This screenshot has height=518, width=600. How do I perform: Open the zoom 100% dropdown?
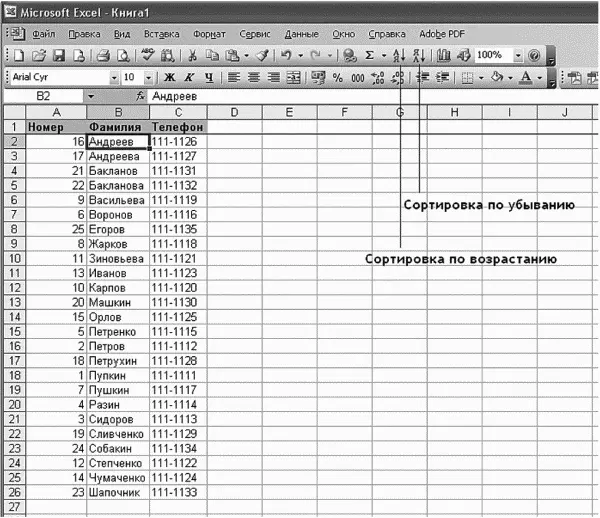[x=518, y=56]
